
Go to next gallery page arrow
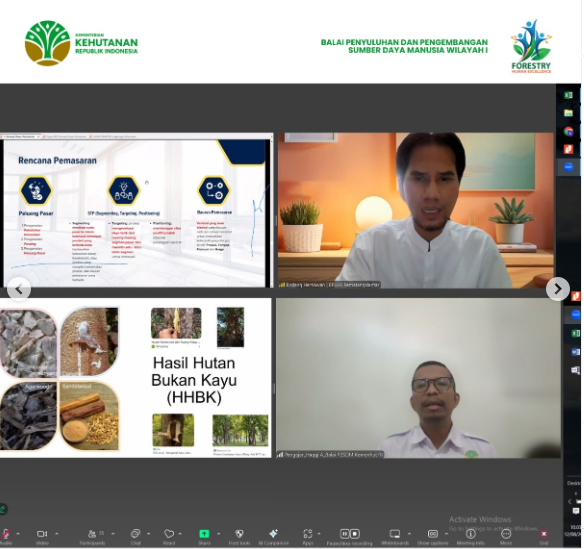point(558,289)
